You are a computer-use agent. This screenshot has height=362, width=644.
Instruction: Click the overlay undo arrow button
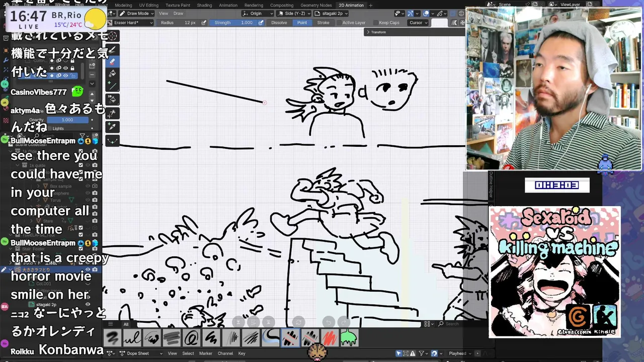point(328,322)
